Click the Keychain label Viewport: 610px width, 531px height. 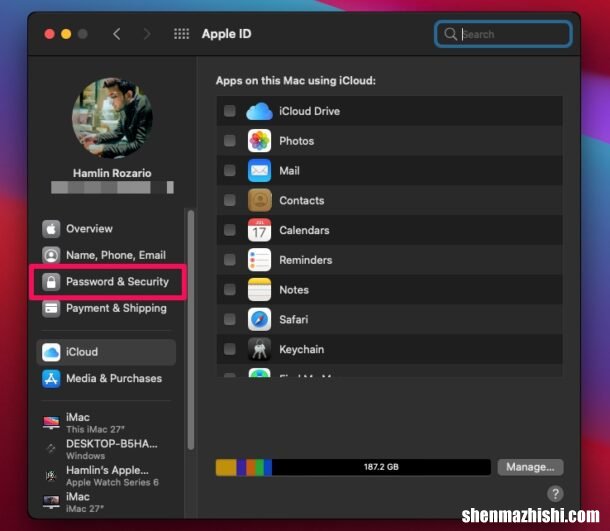(301, 349)
